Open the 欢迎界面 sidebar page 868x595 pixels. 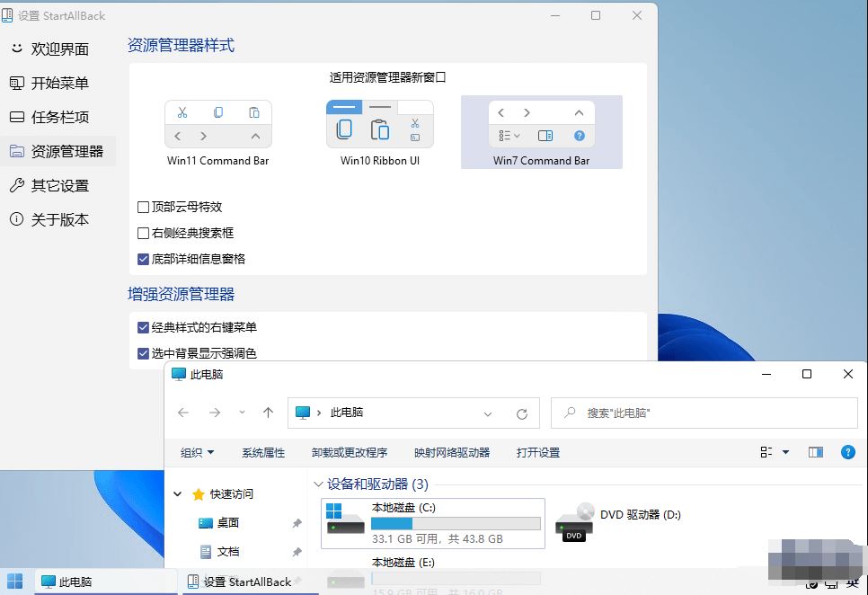(59, 49)
